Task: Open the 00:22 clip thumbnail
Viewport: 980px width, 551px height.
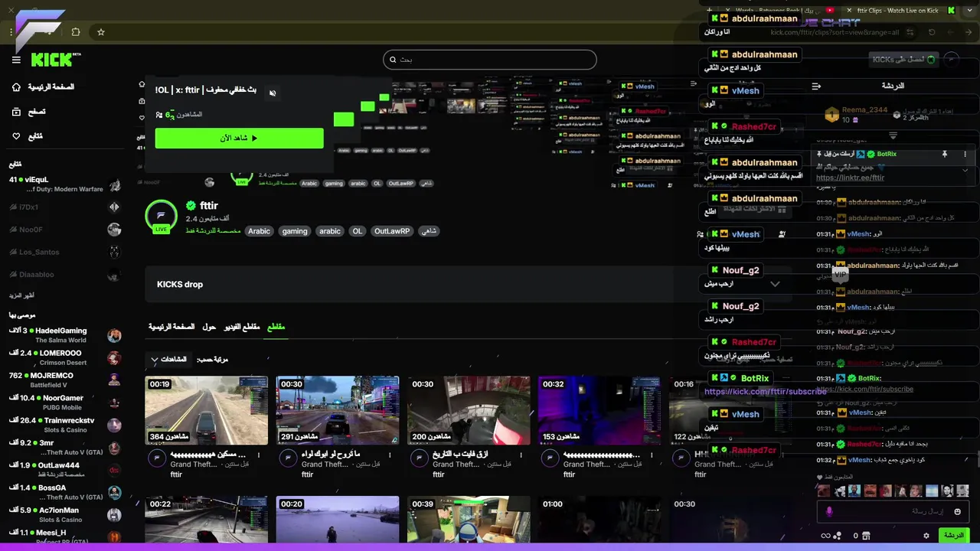Action: [x=207, y=520]
